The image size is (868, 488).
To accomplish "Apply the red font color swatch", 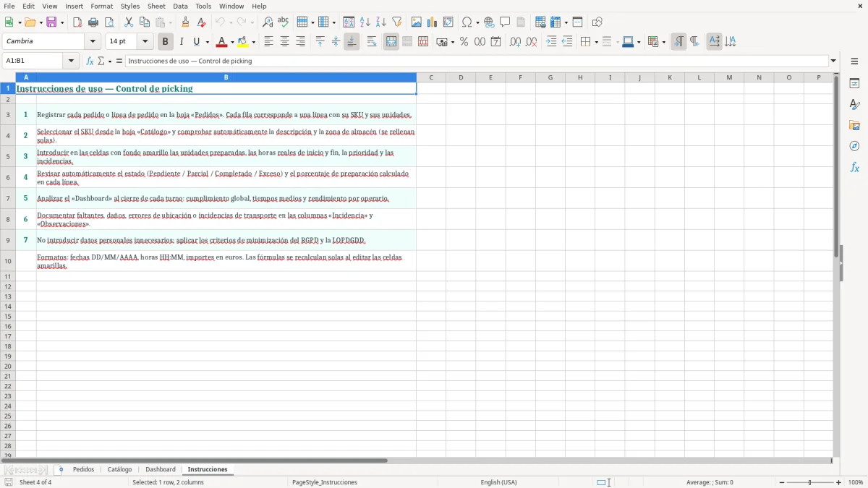I will point(221,42).
